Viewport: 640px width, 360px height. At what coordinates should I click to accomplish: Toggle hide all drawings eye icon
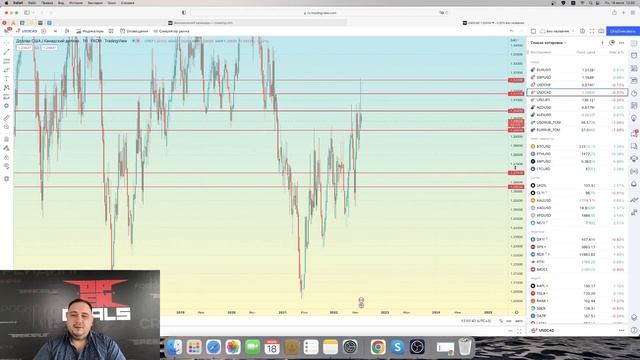(x=7, y=166)
